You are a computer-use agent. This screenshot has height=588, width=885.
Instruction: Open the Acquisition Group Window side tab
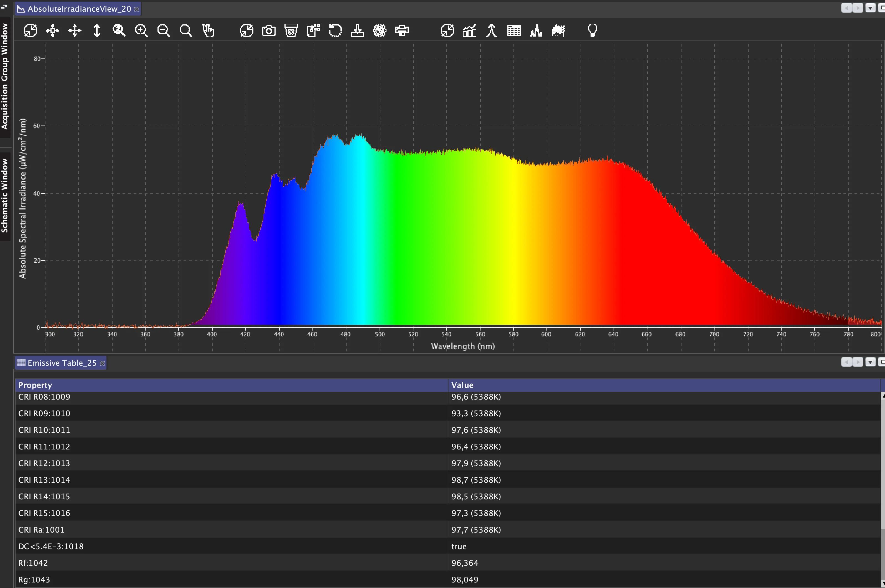point(4,76)
